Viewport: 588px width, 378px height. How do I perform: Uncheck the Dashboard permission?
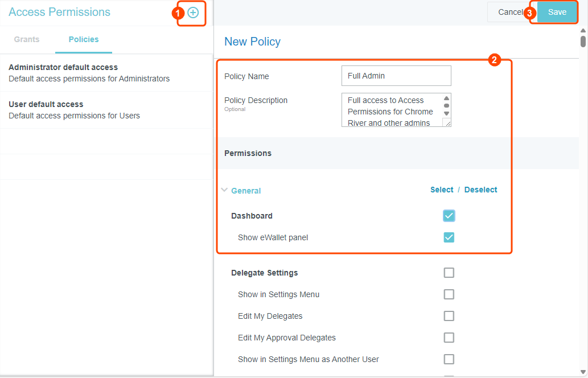click(x=449, y=216)
